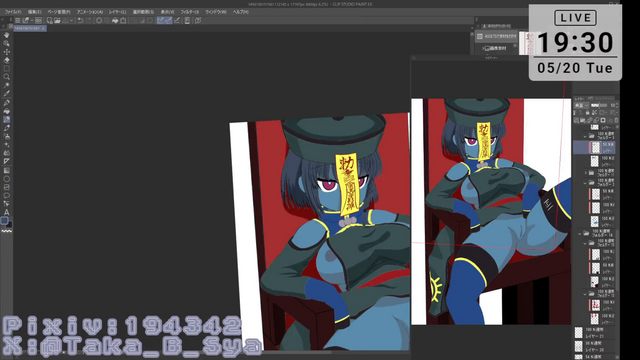Click the Fill bucket icon in command bar

coord(115,20)
